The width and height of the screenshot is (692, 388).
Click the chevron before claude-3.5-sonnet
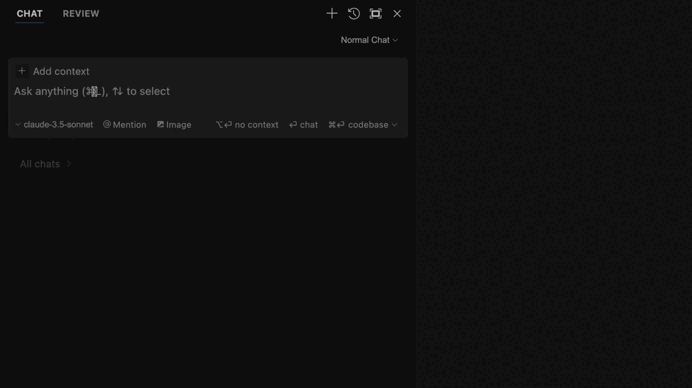[18, 125]
